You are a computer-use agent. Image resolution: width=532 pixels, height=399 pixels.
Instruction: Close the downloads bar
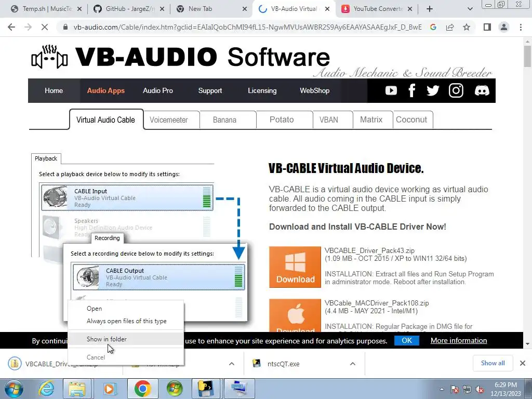click(x=523, y=363)
